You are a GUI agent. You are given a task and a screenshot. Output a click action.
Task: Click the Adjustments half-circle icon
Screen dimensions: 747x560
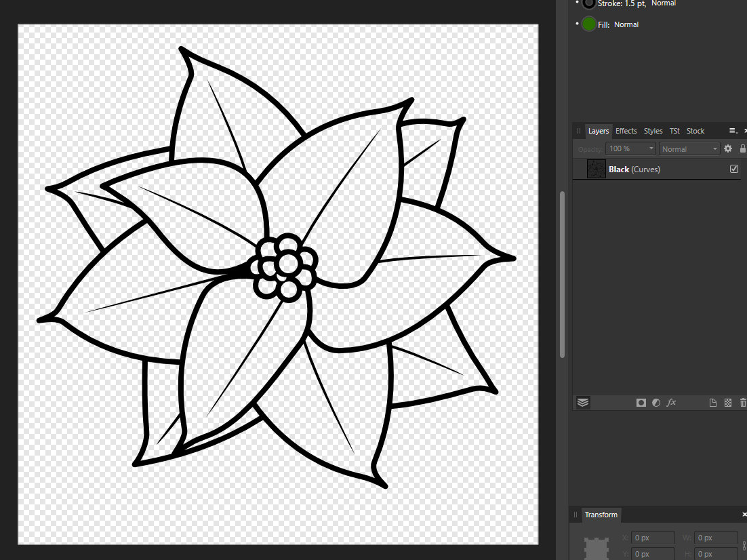tap(656, 403)
